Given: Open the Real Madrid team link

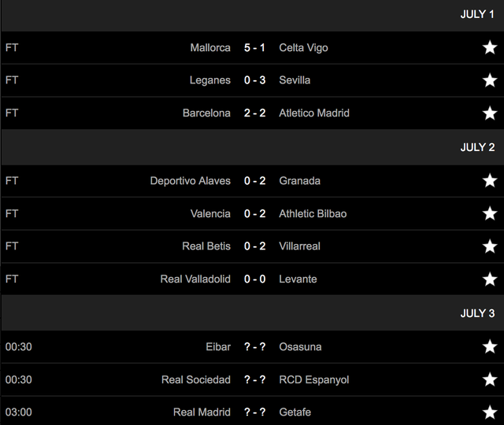Looking at the screenshot, I should click(202, 412).
